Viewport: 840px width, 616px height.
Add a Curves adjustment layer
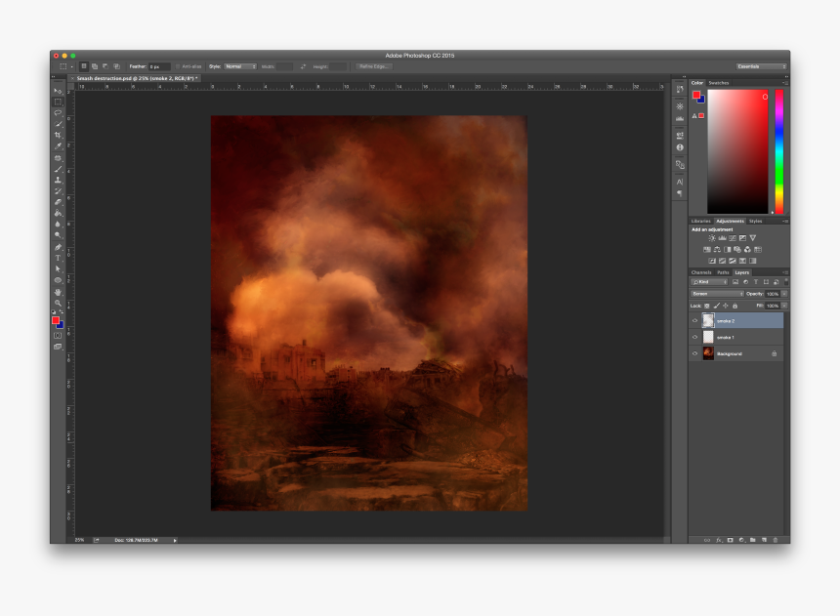click(733, 237)
